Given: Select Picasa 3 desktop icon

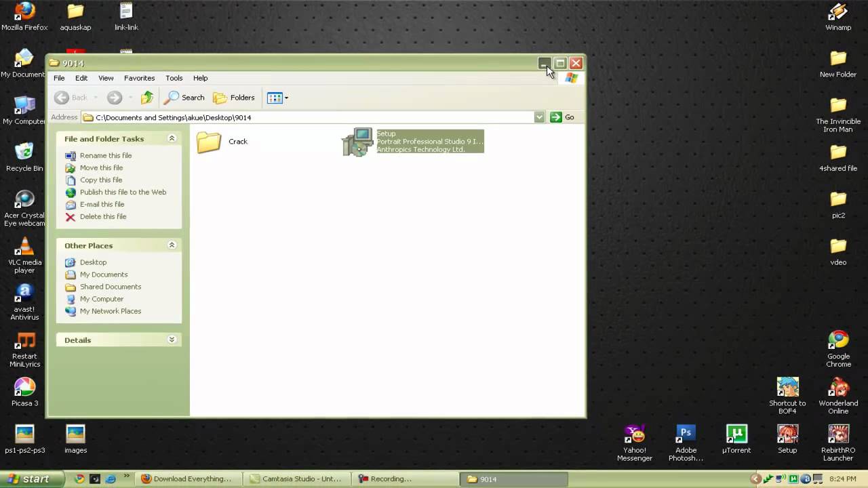Looking at the screenshot, I should pos(24,392).
